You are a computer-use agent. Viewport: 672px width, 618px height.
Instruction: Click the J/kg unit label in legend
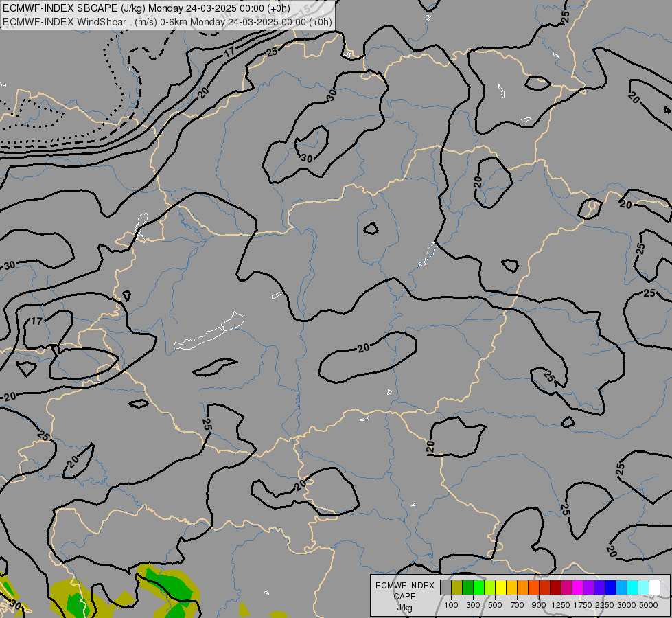(x=404, y=608)
